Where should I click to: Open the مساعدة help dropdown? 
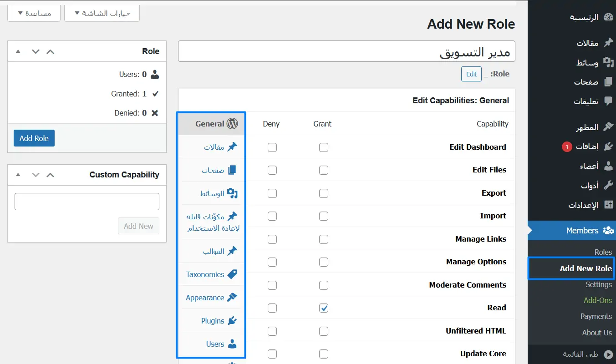(x=34, y=13)
